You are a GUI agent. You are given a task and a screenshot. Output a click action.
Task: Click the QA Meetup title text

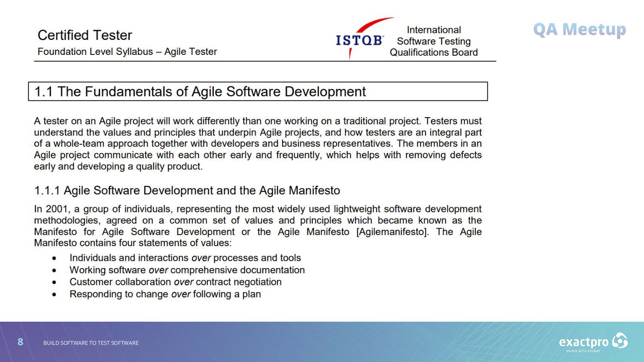coord(580,30)
